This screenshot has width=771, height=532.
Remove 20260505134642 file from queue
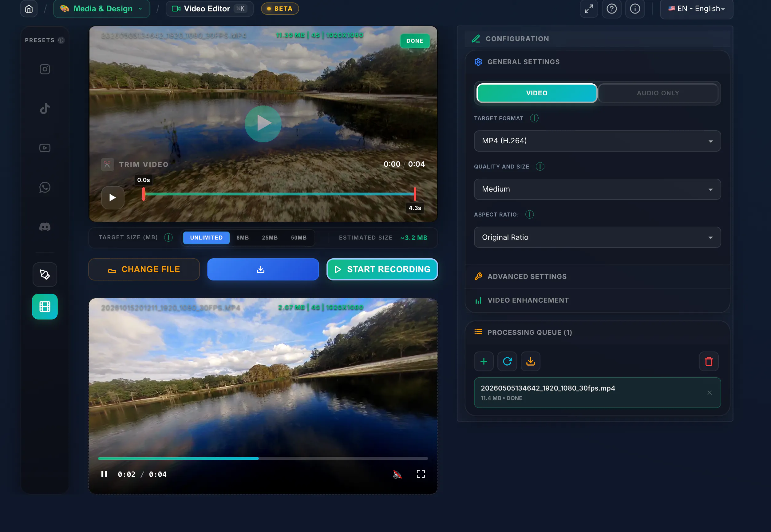pos(709,393)
